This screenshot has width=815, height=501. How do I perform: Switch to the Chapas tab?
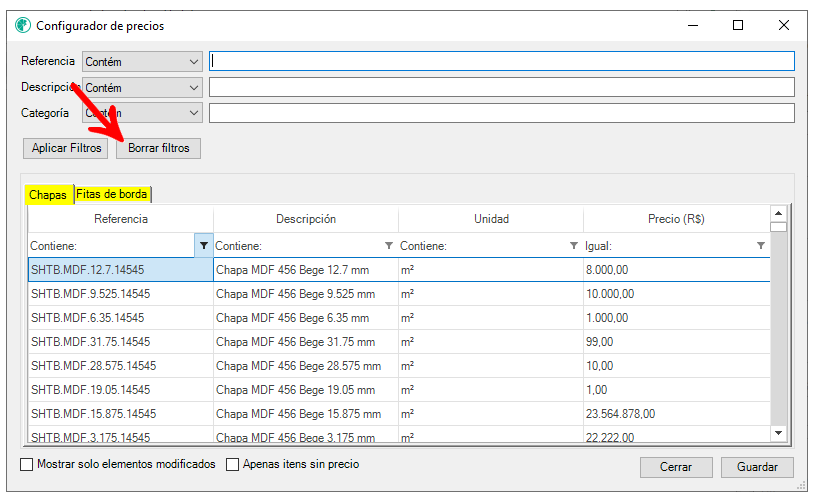point(48,195)
